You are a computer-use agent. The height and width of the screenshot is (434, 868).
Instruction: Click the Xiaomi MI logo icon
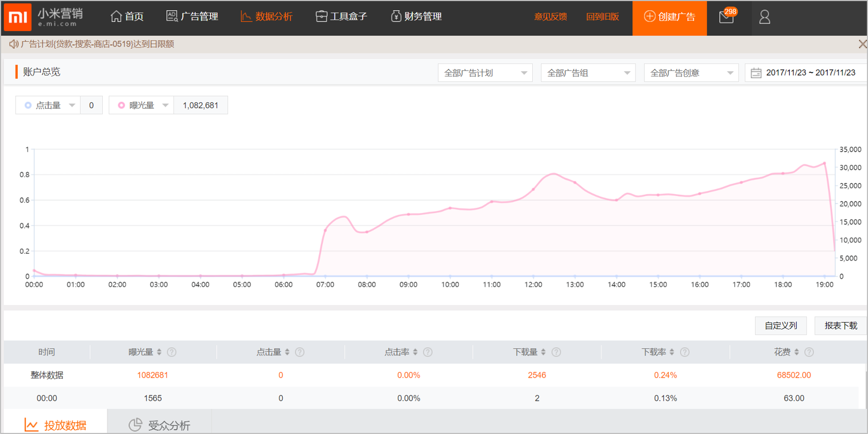tap(18, 17)
